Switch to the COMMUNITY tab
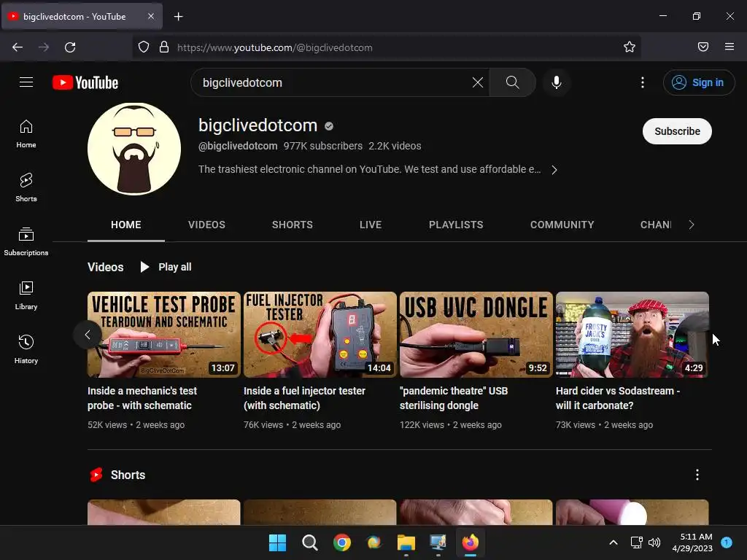The image size is (747, 560). coord(562,225)
